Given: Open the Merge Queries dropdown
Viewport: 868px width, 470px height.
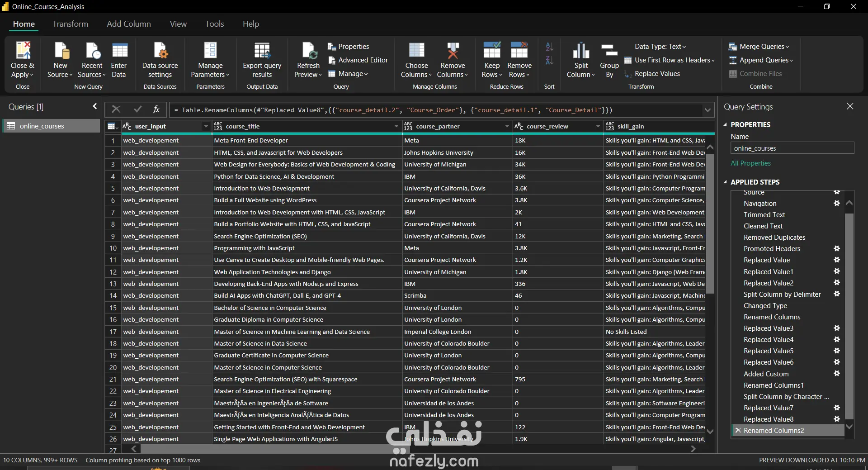Looking at the screenshot, I should [759, 47].
